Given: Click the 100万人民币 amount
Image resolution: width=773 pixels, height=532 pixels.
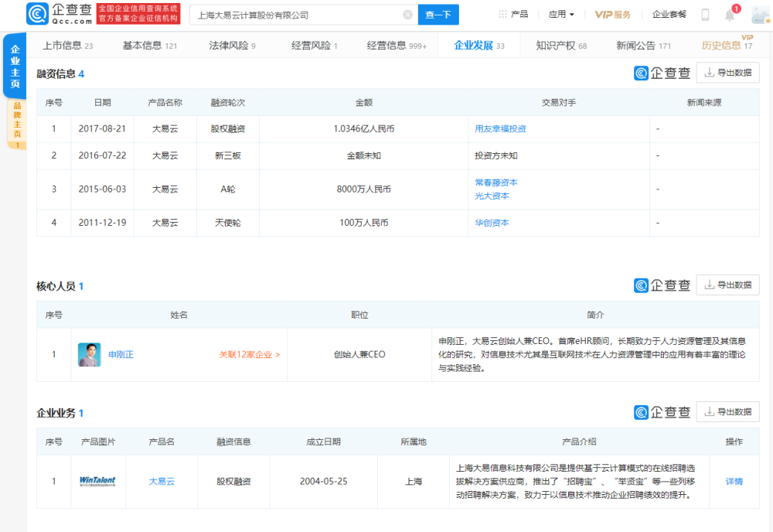Looking at the screenshot, I should (x=364, y=223).
